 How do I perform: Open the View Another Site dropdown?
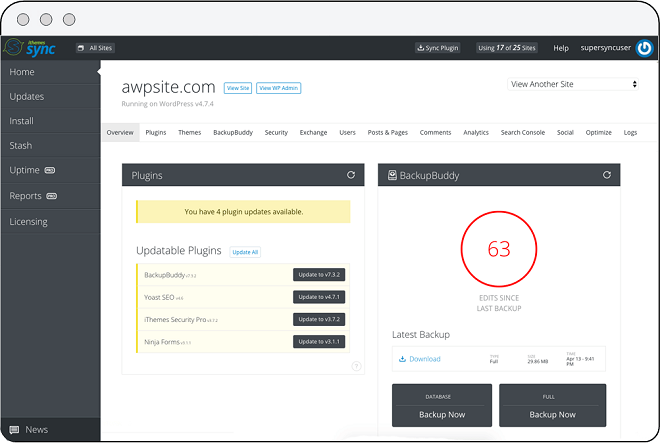tap(573, 84)
